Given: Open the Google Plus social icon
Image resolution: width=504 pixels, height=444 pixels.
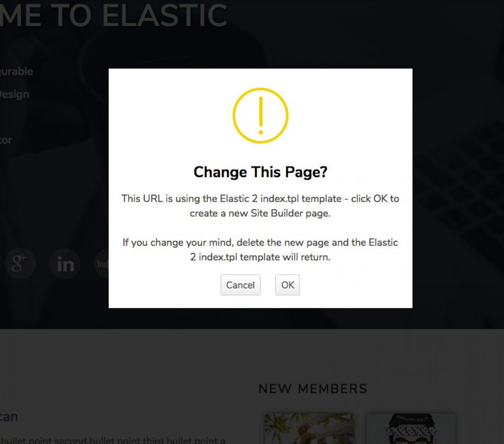Looking at the screenshot, I should (20, 263).
